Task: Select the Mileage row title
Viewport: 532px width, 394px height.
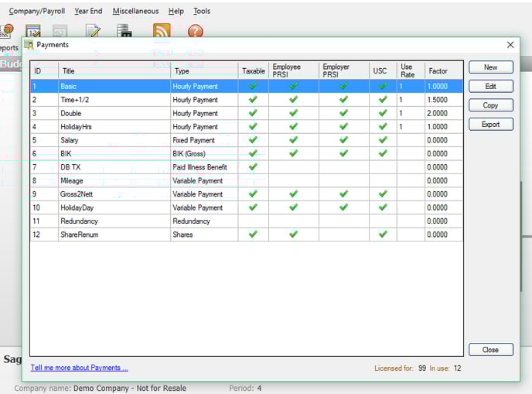Action: click(72, 180)
